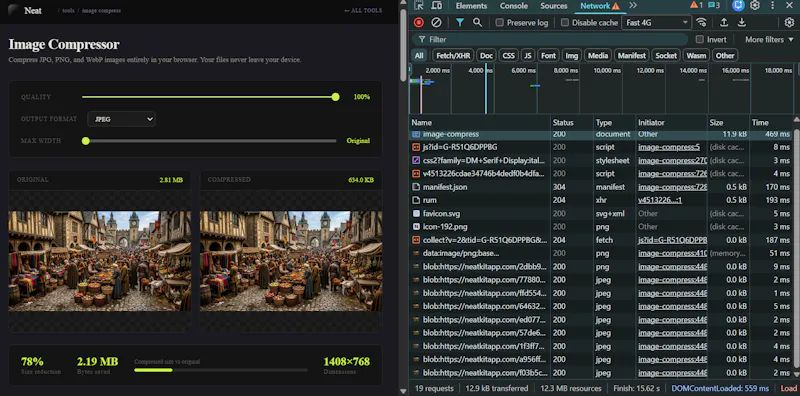The image size is (800, 396).
Task: Filter requests by Doc type
Action: 487,56
